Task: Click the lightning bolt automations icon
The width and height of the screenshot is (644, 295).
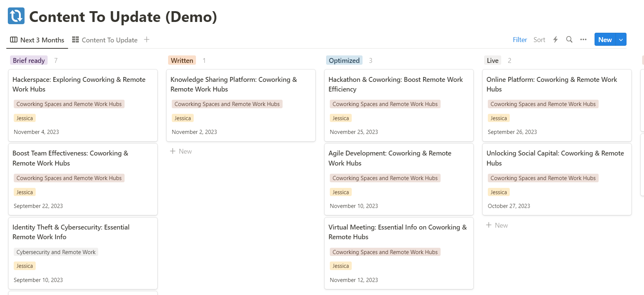Action: pyautogui.click(x=555, y=39)
